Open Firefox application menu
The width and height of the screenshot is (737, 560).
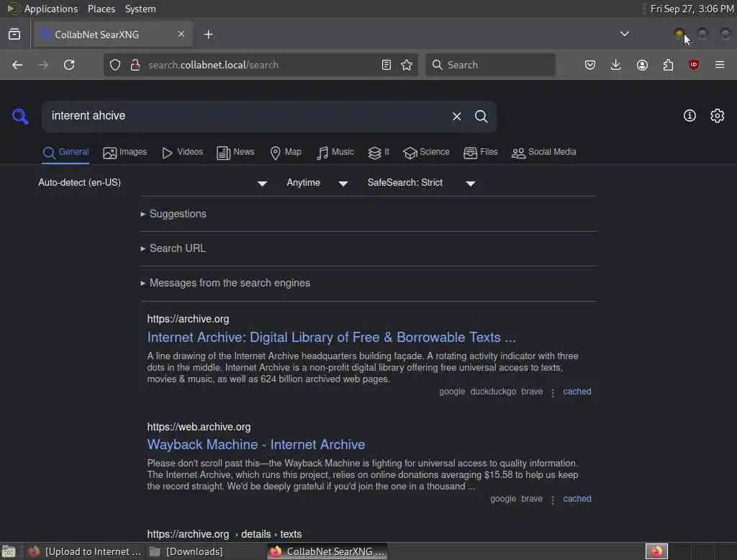coord(720,65)
